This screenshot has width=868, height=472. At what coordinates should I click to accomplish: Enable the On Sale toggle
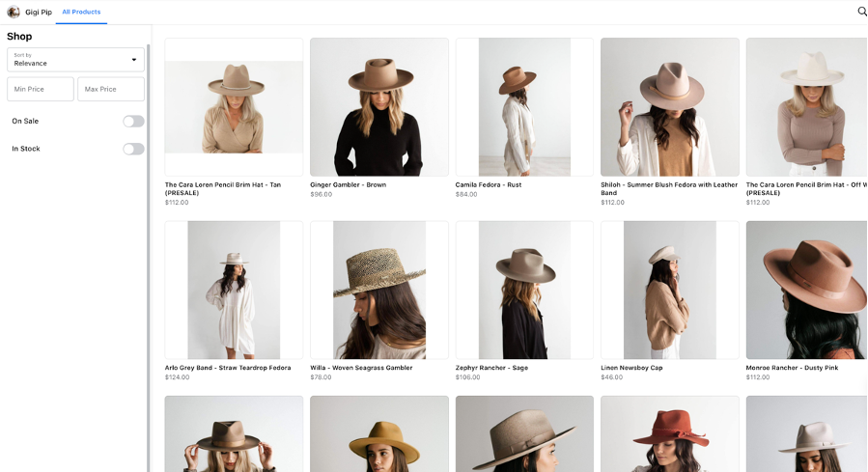[133, 122]
